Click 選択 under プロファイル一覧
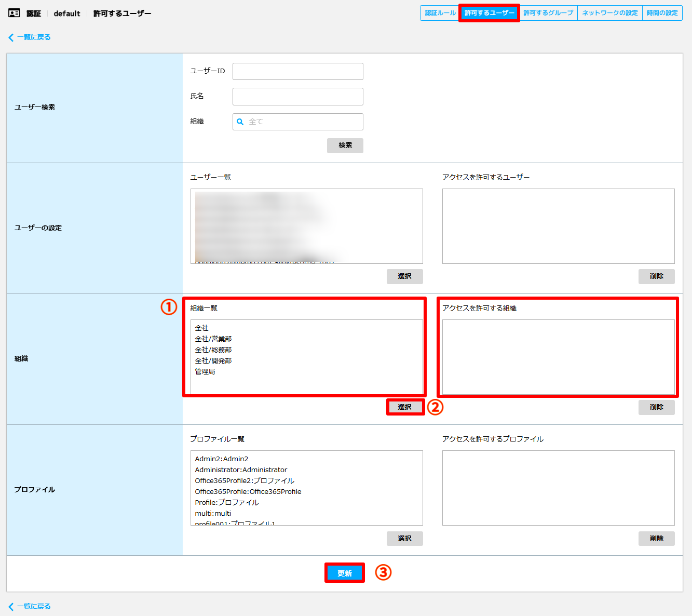The width and height of the screenshot is (692, 616). coord(405,539)
